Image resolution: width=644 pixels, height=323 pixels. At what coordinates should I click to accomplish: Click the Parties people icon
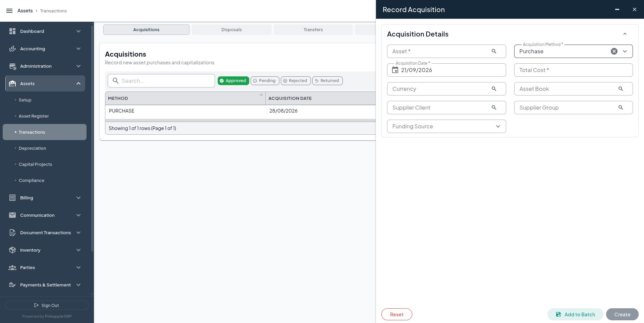(x=12, y=267)
